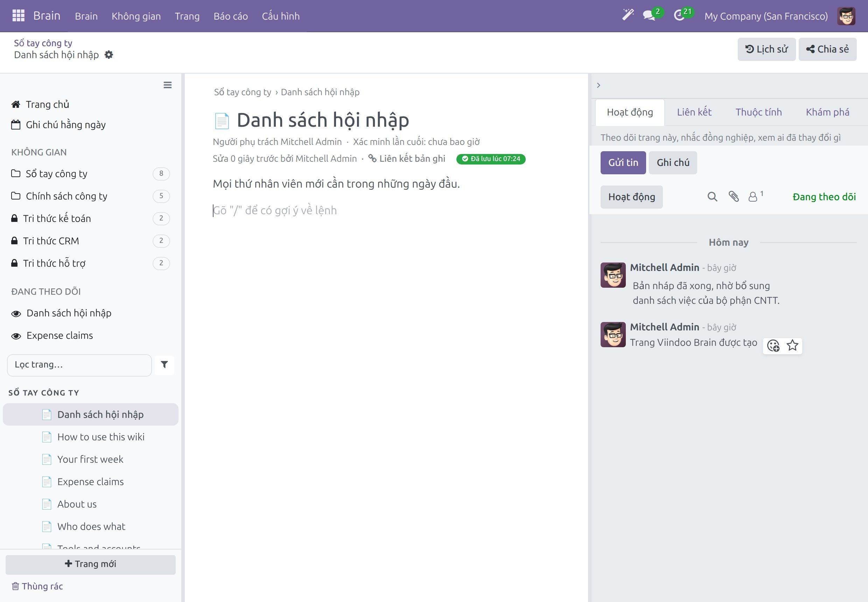Open the apps grid menu icon
The width and height of the screenshot is (868, 602).
click(18, 16)
